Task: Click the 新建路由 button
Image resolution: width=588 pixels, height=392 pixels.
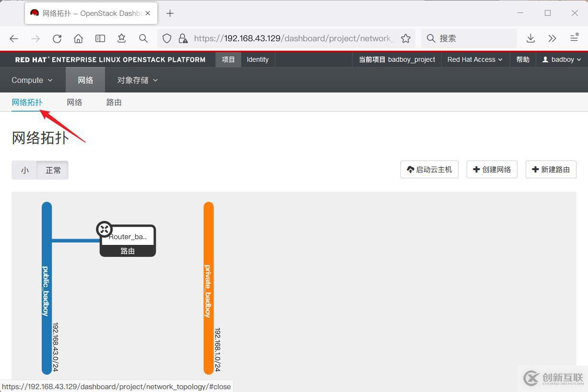Action: click(551, 170)
